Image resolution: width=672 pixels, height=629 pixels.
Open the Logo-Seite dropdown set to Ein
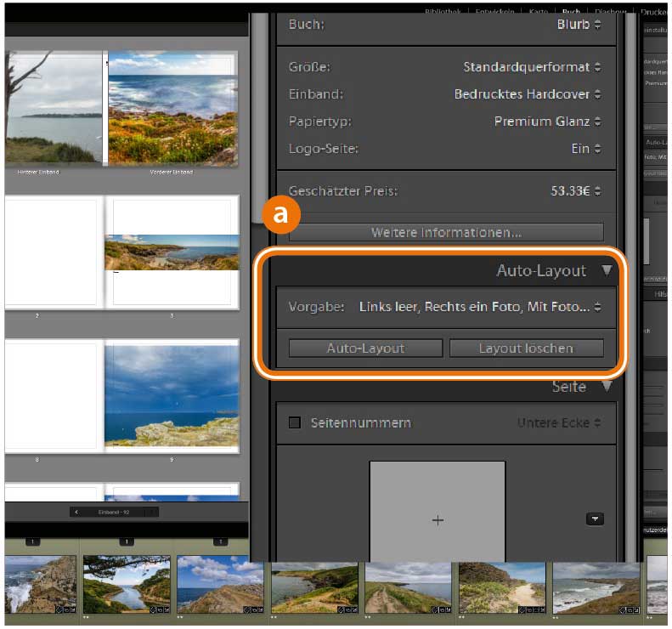point(586,149)
